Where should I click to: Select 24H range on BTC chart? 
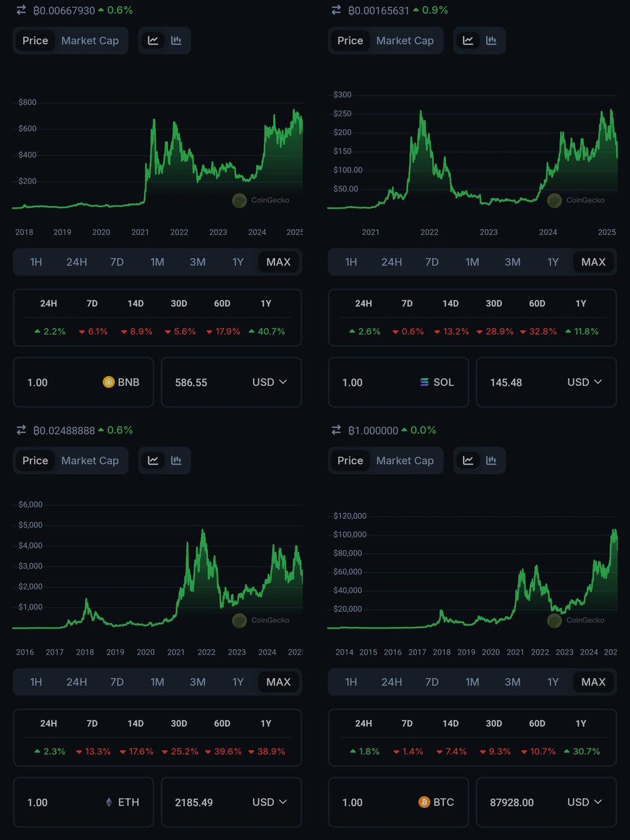tap(391, 682)
